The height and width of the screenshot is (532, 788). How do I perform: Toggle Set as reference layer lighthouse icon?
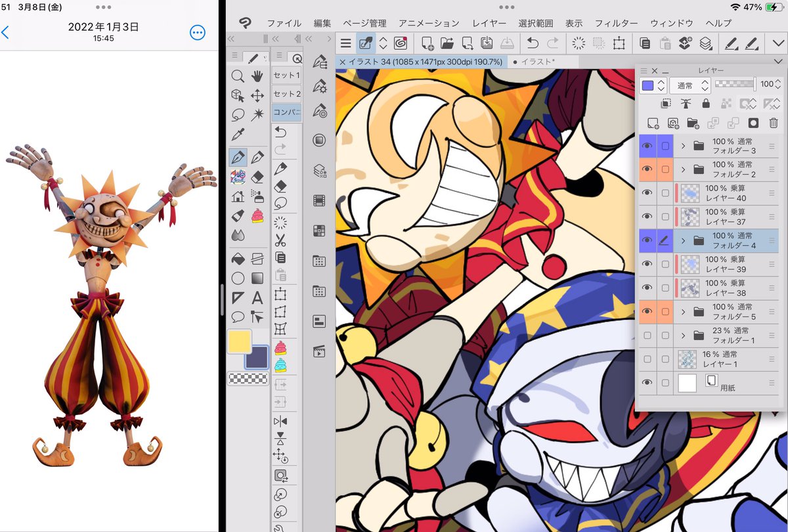[686, 104]
